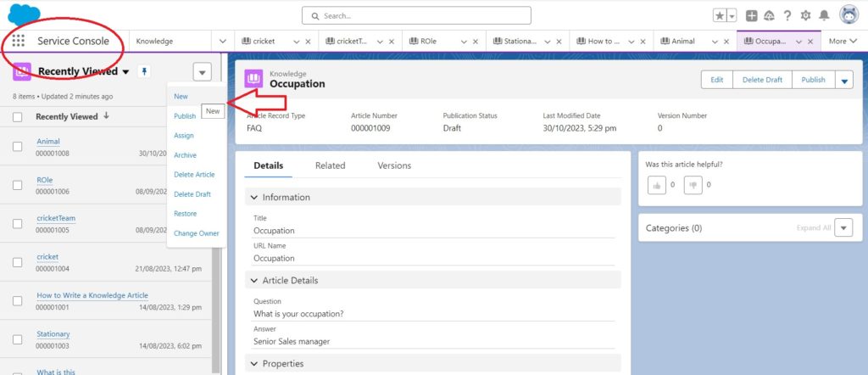Close the Animal tab

tap(726, 42)
